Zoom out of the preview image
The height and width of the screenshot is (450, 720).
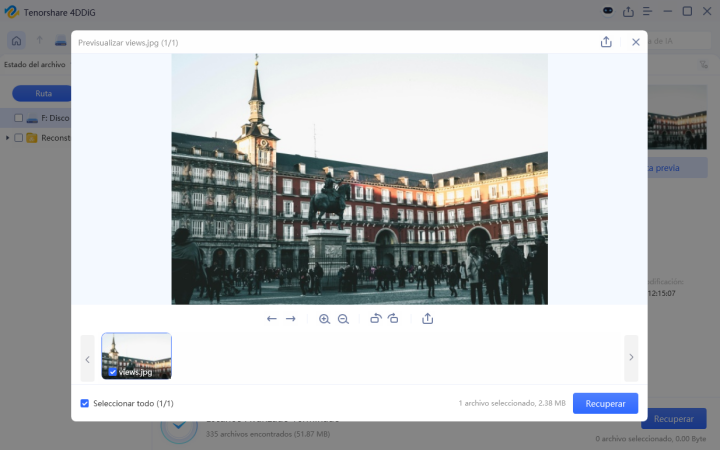click(x=343, y=319)
